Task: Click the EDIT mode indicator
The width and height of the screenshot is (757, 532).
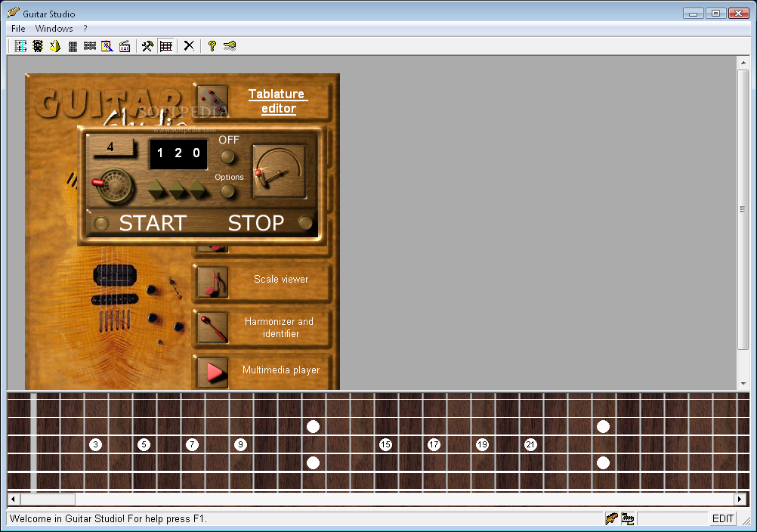Action: [723, 519]
